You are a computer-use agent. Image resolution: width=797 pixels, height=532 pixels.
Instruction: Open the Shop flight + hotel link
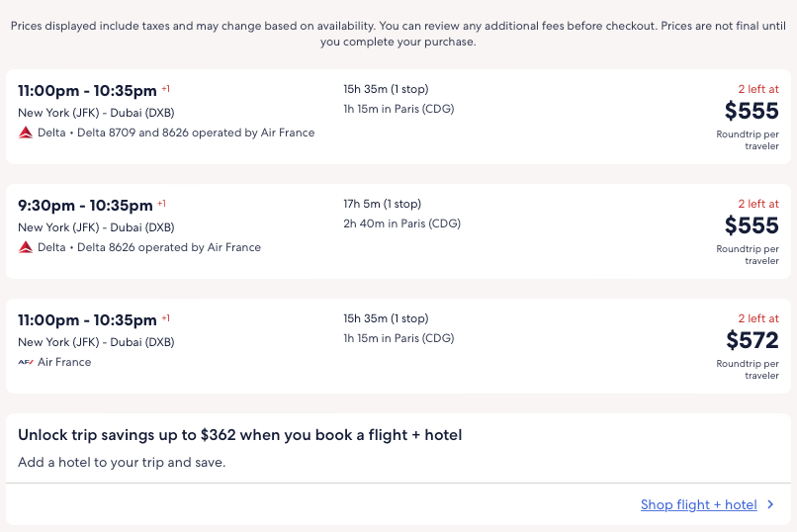click(x=698, y=505)
